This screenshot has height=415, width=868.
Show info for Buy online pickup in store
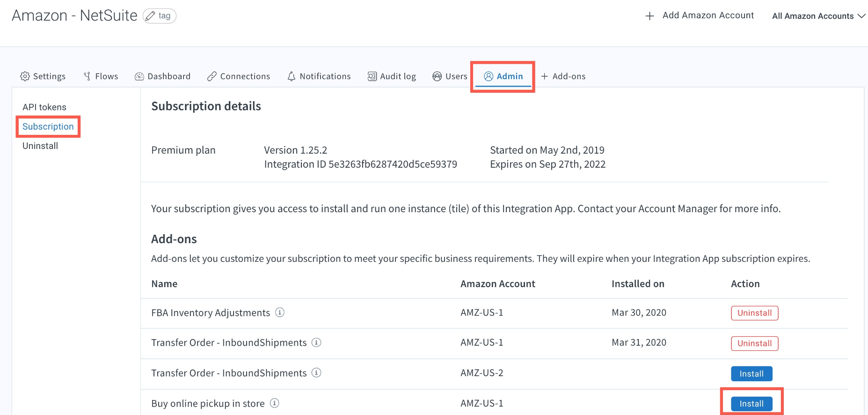coord(275,403)
